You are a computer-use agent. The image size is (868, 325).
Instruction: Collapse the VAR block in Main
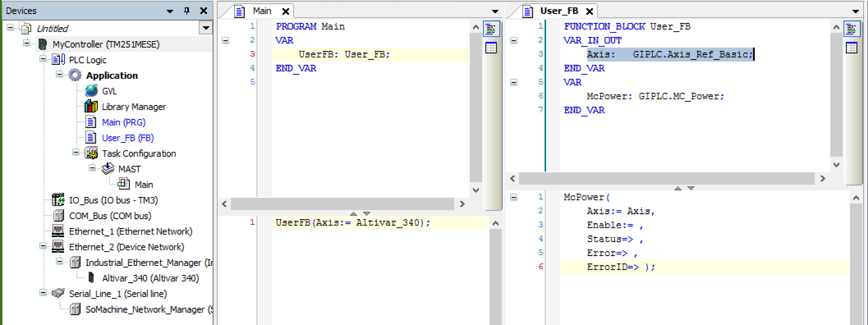pos(226,40)
